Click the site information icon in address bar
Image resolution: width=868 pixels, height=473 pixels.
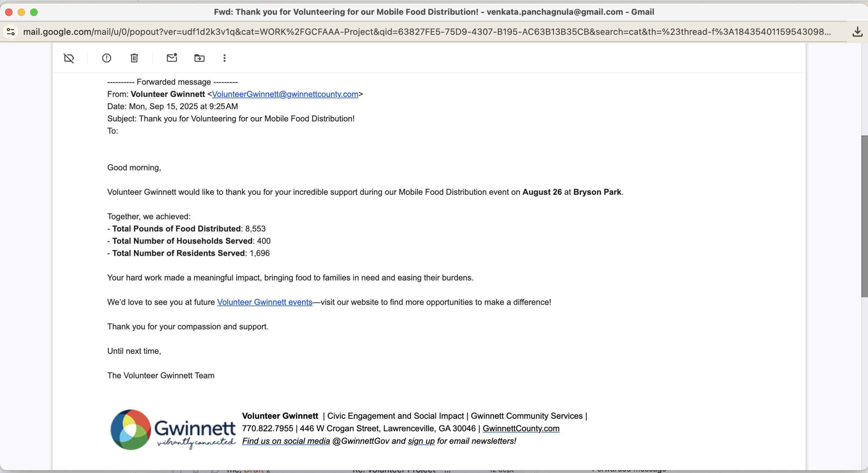(11, 32)
